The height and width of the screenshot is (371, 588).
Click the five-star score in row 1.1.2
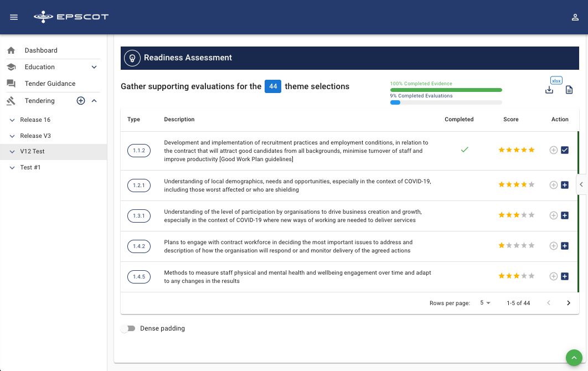(517, 150)
